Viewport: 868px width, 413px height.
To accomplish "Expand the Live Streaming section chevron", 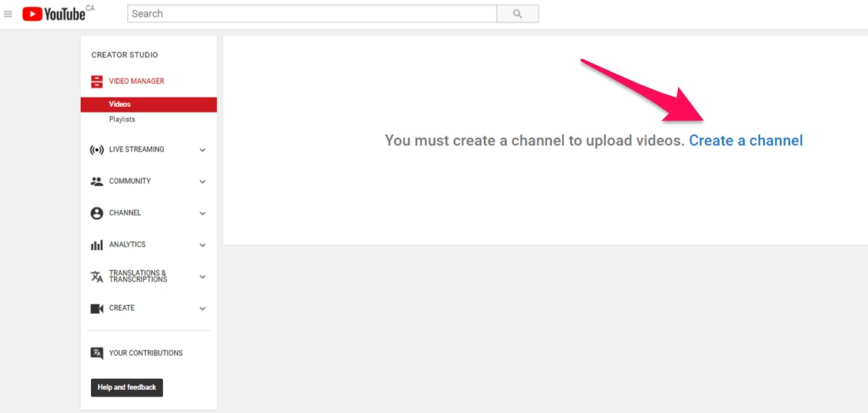I will tap(203, 150).
